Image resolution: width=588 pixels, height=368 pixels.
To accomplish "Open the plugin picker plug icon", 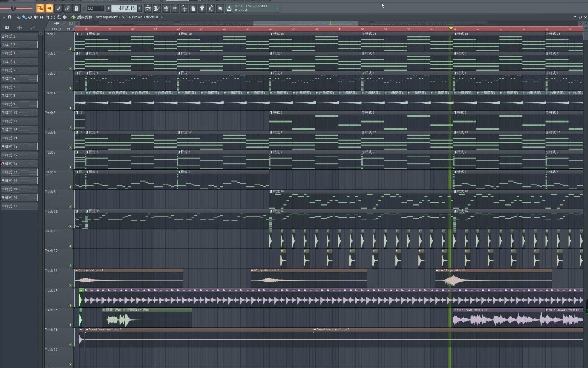I will click(x=202, y=8).
